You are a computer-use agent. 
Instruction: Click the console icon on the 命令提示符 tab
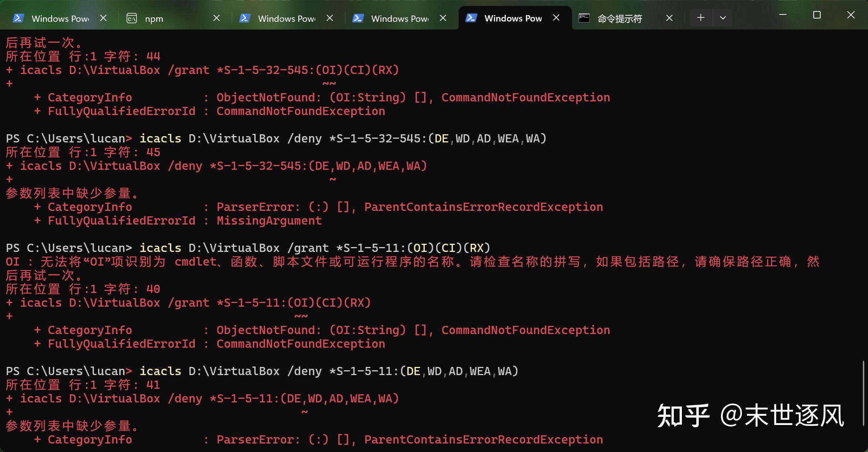584,17
